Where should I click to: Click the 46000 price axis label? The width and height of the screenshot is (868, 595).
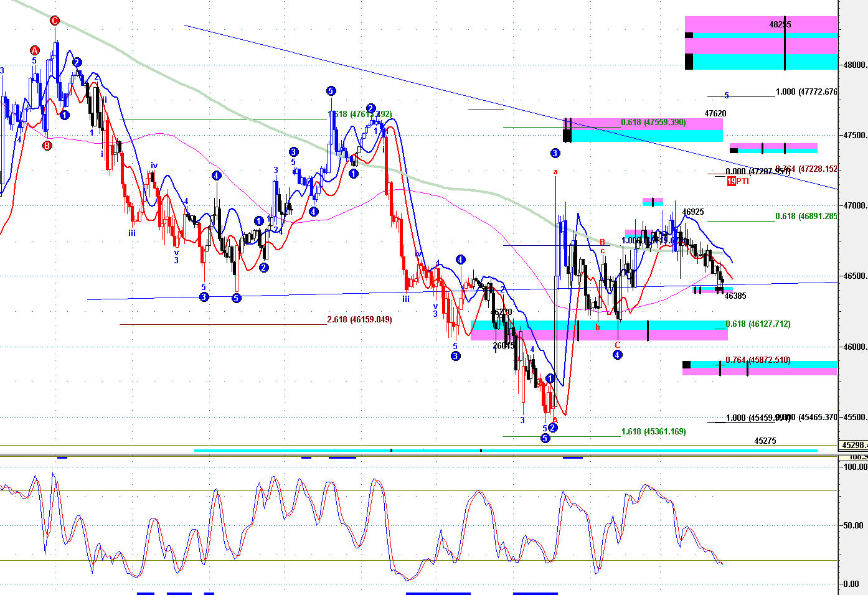click(x=854, y=347)
